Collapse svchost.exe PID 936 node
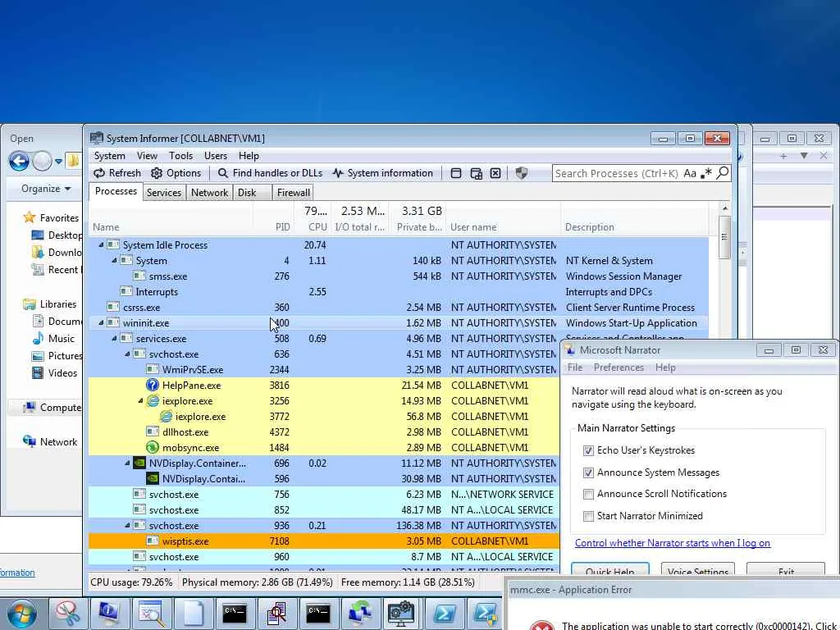This screenshot has height=630, width=840. (x=127, y=526)
